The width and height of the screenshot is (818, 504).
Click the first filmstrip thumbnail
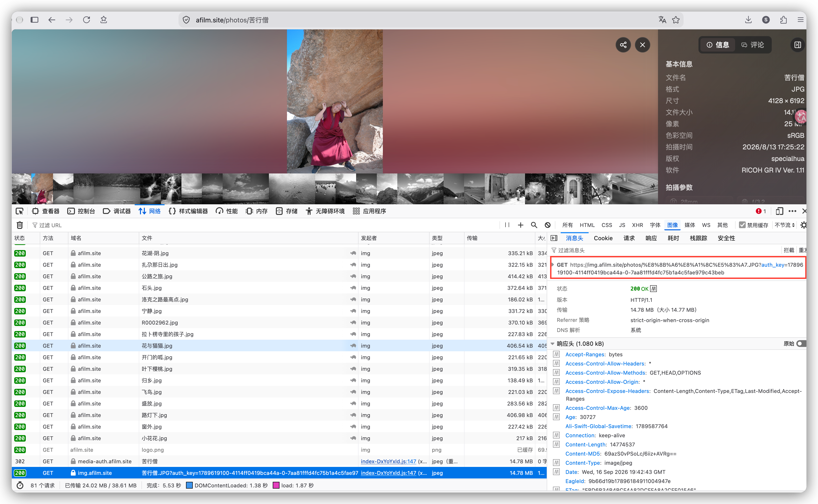21,189
